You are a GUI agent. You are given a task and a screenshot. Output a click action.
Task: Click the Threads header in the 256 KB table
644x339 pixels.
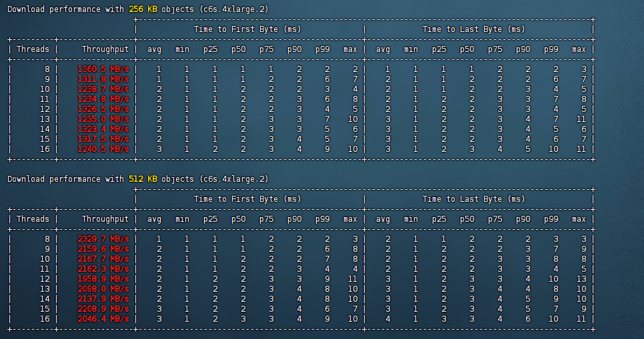point(33,49)
